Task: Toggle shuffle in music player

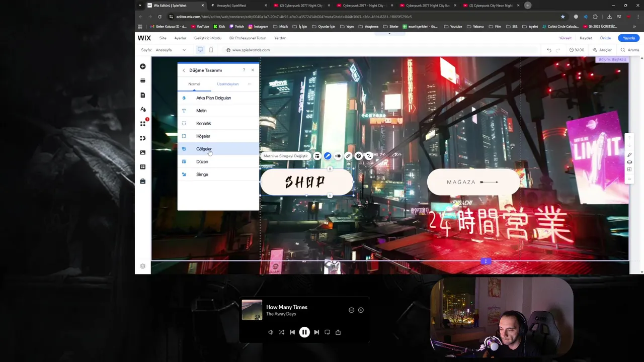Action: [281, 332]
